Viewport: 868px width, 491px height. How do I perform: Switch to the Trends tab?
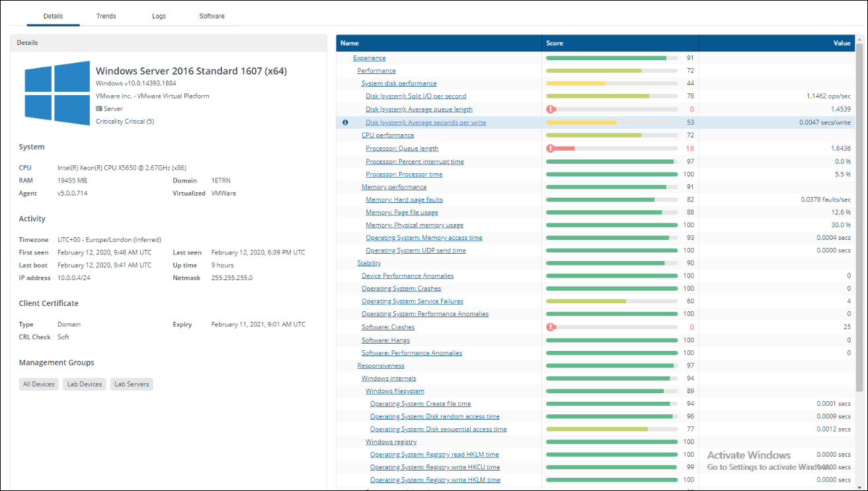106,16
